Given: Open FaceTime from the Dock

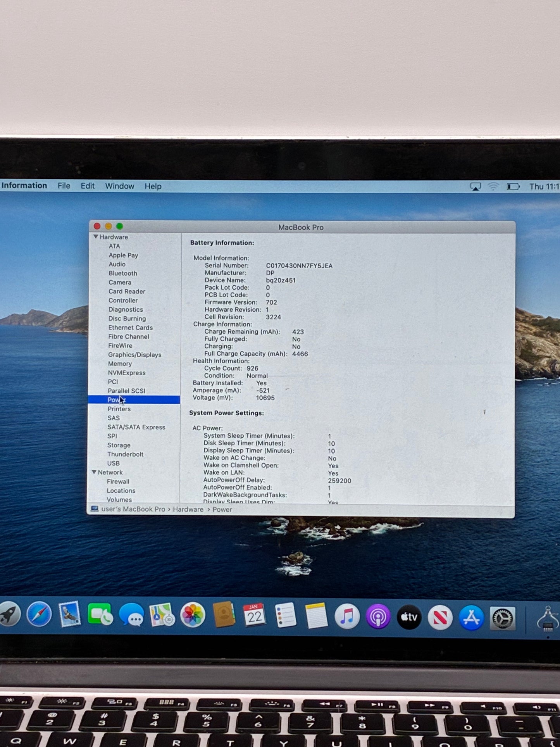Looking at the screenshot, I should point(100,614).
